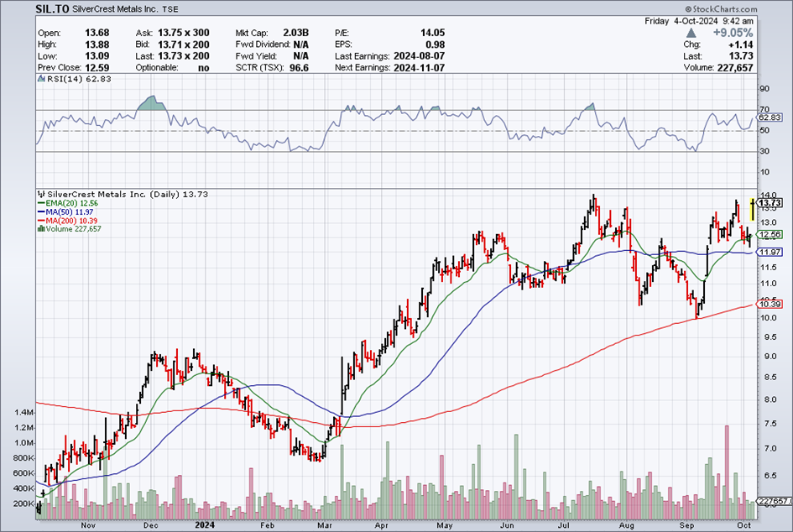This screenshot has height=532, width=793.
Task: Click the volume axis label 800K
Action: [x=23, y=458]
